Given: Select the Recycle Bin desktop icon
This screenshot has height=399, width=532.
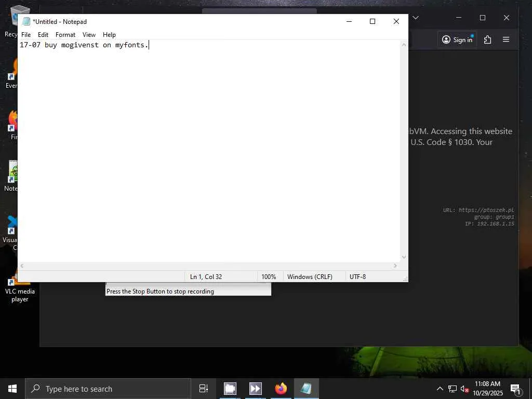Looking at the screenshot, I should pos(12,22).
